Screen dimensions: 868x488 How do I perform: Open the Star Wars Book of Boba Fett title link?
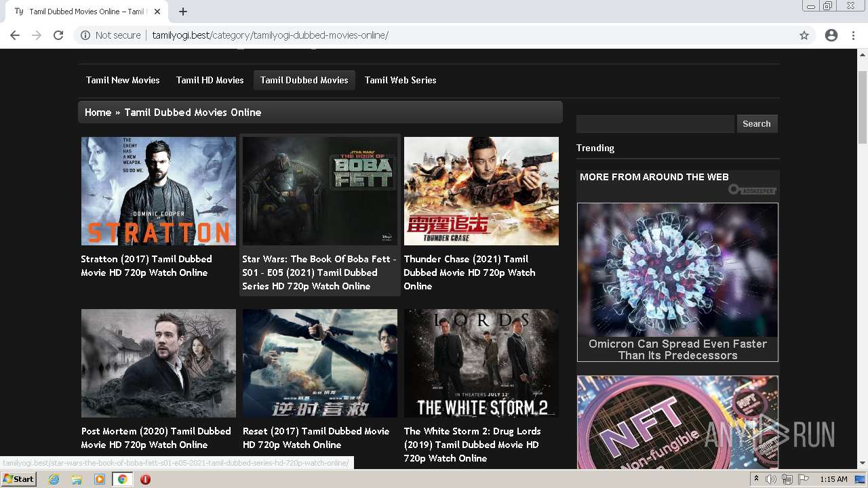tap(319, 272)
